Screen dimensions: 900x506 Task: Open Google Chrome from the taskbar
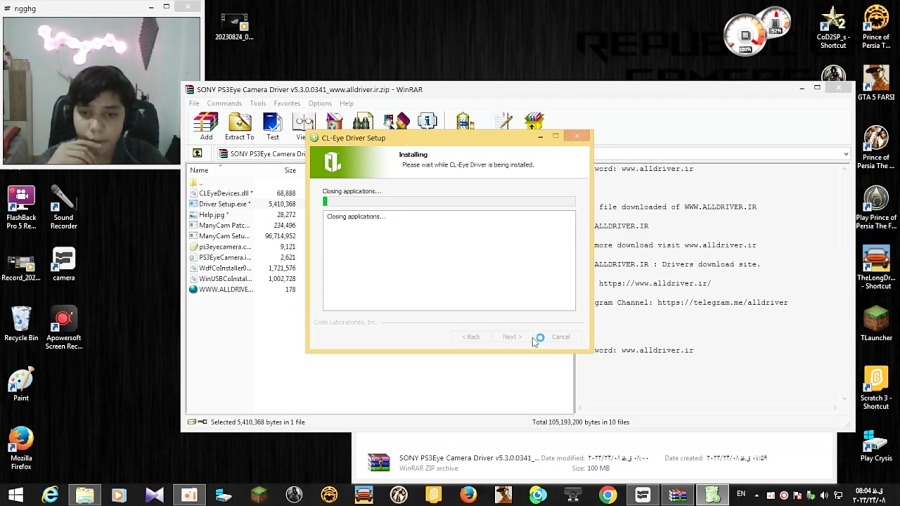607,495
